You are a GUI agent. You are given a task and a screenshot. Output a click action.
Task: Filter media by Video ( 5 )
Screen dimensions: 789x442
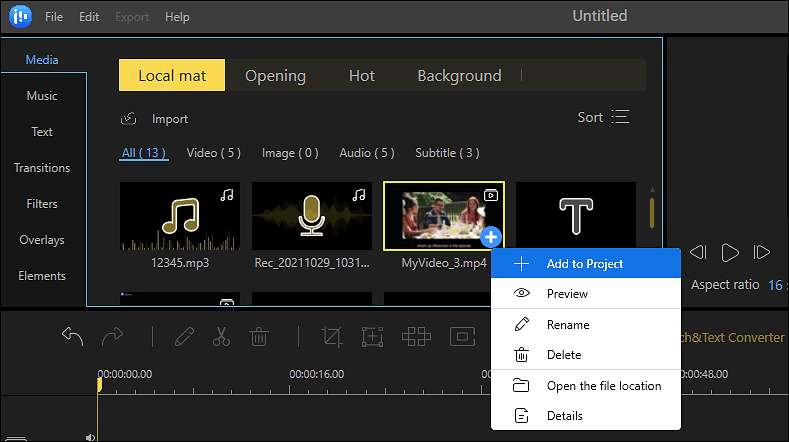click(214, 153)
